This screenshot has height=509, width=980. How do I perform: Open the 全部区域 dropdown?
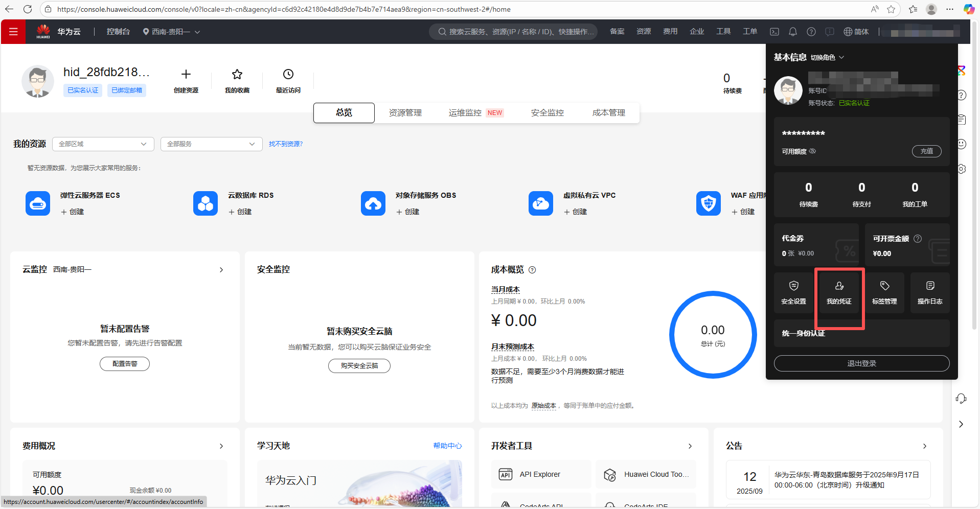click(x=103, y=144)
